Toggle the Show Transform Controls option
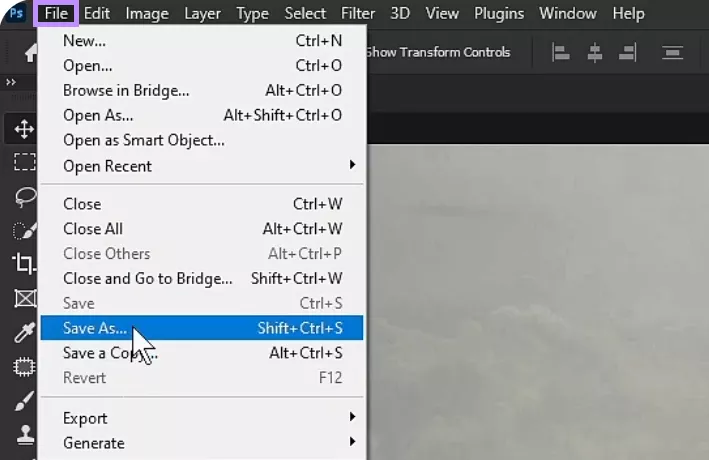 tap(438, 52)
